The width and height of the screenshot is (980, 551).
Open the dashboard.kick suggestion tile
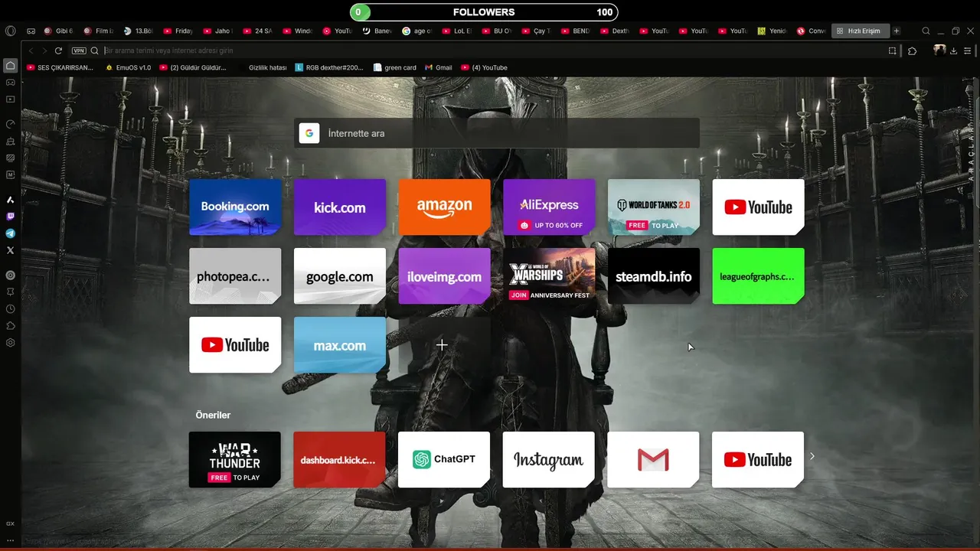pyautogui.click(x=340, y=459)
